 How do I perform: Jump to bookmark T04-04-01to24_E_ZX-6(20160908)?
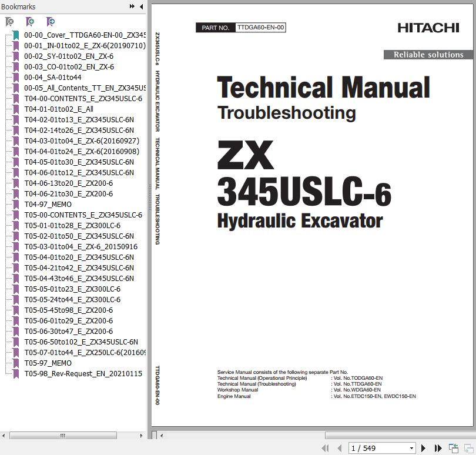(x=82, y=152)
